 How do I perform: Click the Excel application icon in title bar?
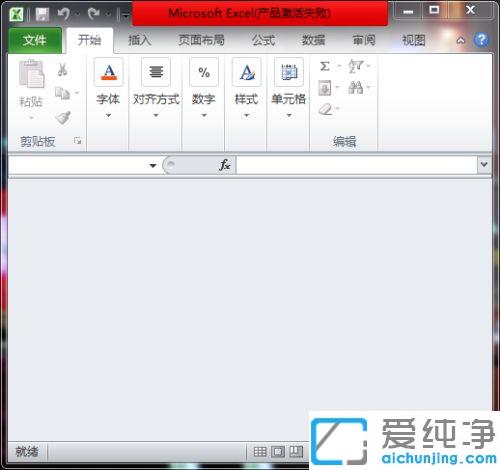(x=16, y=14)
